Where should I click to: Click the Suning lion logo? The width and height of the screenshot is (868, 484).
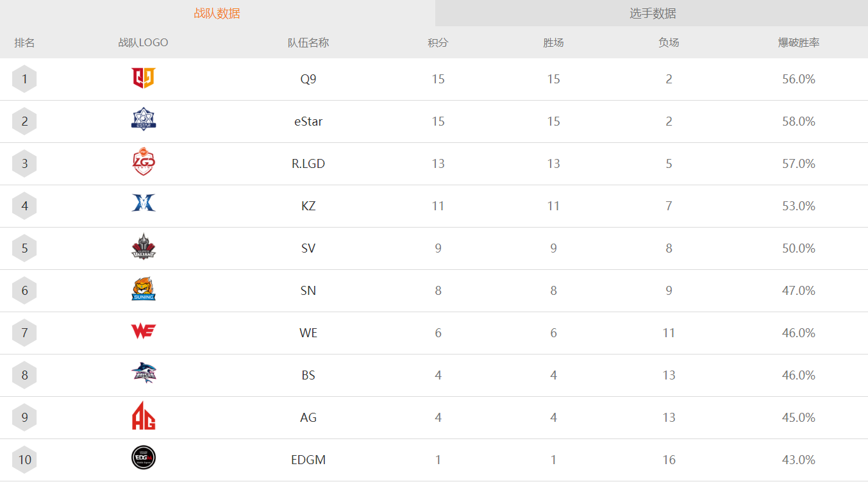tap(144, 289)
